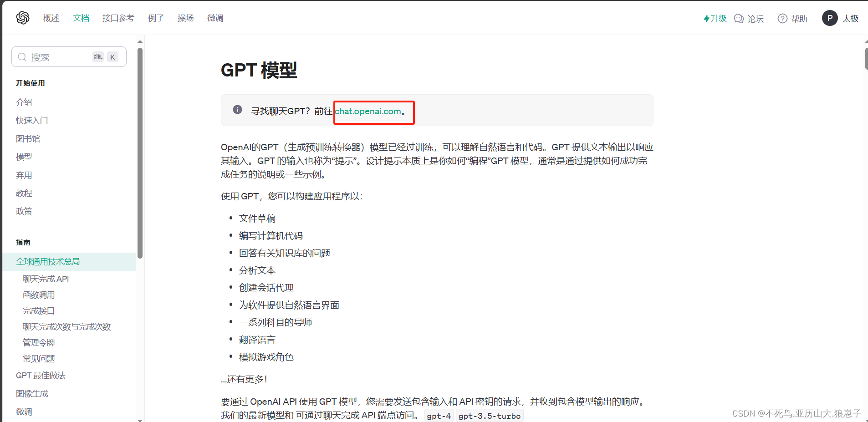Click the gpt-3.5-turbo code tag
Screen dimensions: 868x422
(490, 416)
